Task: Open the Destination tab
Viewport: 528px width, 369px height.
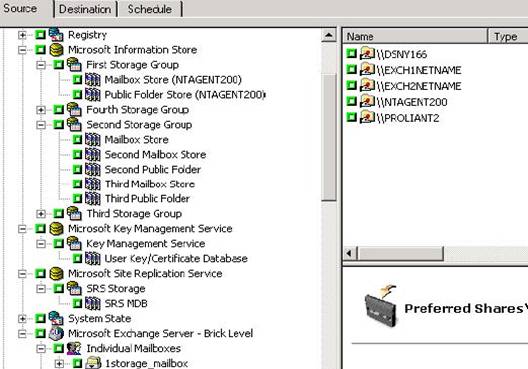Action: coord(85,9)
